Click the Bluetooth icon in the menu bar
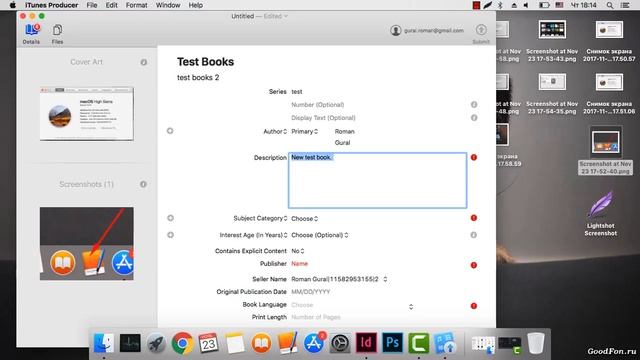640x360 pixels. (x=501, y=5)
